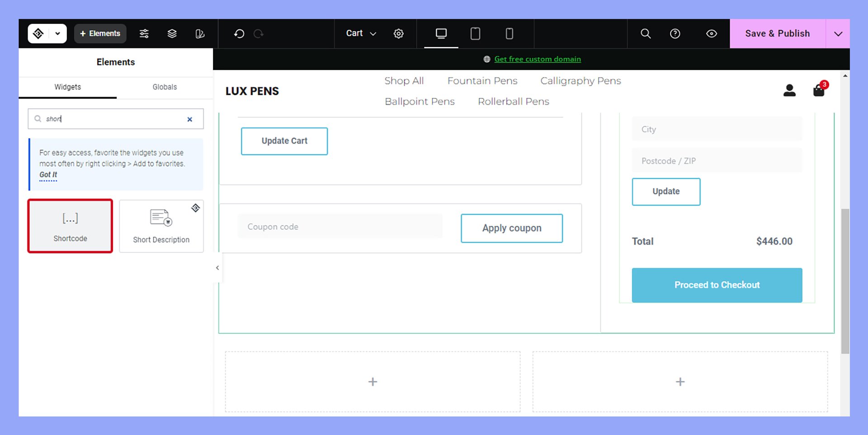Open the help question-mark icon
This screenshot has width=868, height=435.
(675, 33)
